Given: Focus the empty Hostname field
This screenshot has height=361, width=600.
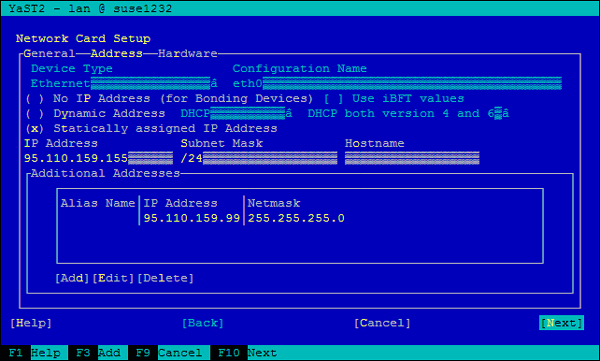Looking at the screenshot, I should [x=412, y=158].
